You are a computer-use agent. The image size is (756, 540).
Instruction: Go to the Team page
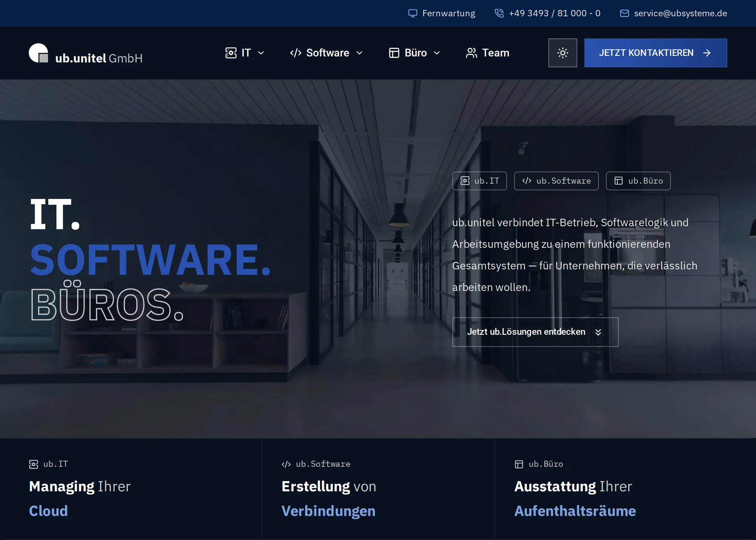(488, 53)
